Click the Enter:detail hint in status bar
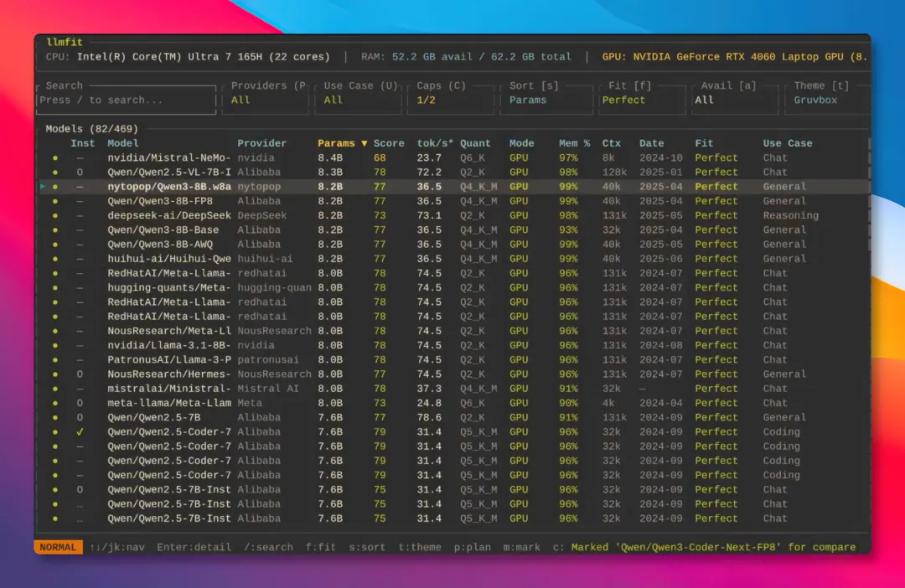Viewport: 905px width, 588px height. click(194, 547)
